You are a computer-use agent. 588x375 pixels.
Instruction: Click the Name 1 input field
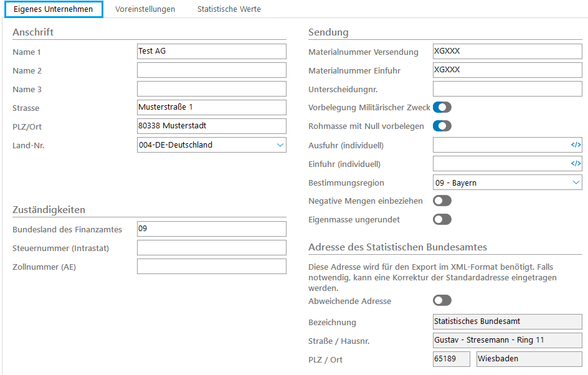click(x=211, y=52)
